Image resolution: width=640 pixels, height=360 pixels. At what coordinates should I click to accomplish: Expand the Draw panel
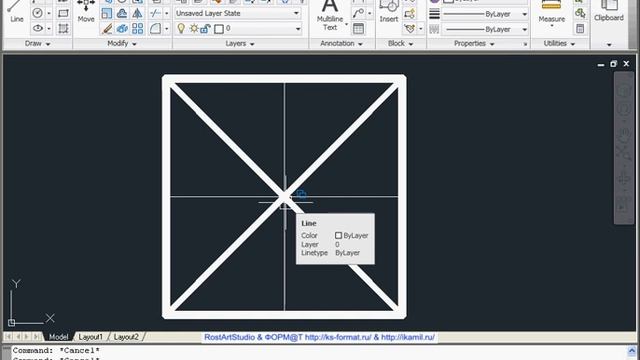click(x=38, y=43)
